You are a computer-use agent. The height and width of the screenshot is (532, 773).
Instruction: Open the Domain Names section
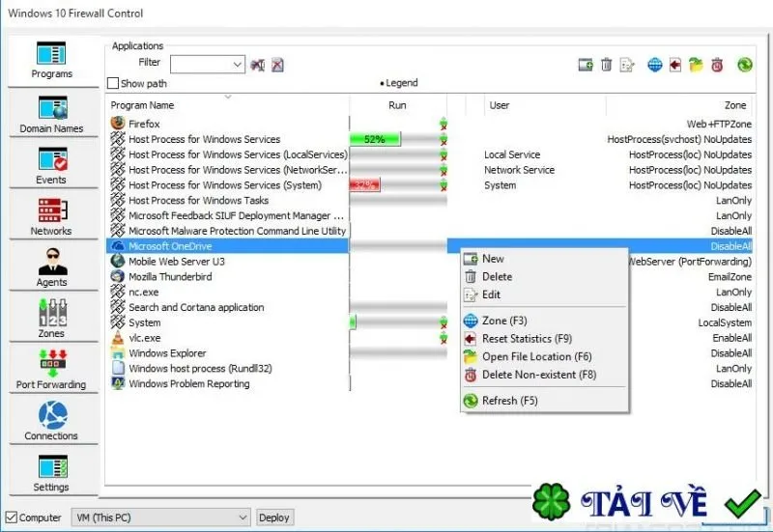point(52,114)
